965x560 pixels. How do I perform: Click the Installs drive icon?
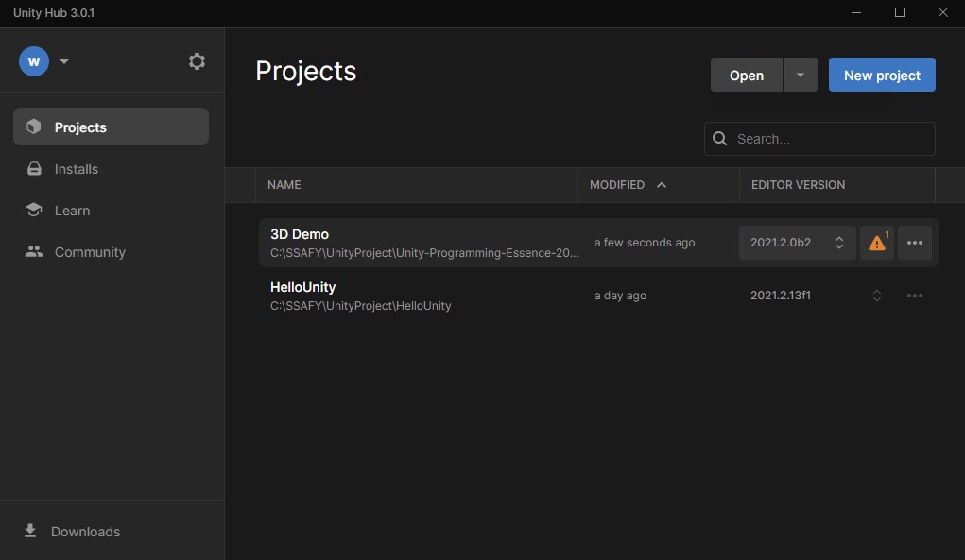(34, 168)
